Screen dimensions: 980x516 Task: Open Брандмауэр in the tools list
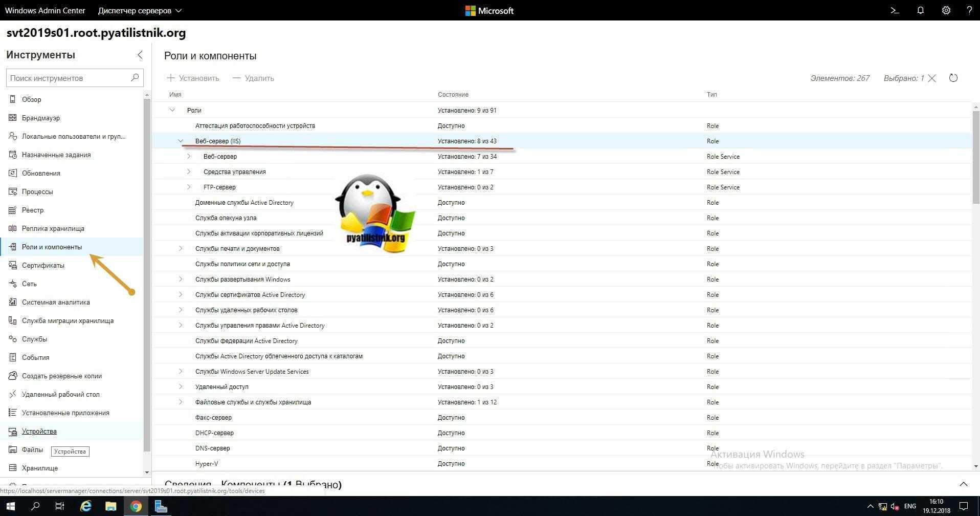[41, 118]
